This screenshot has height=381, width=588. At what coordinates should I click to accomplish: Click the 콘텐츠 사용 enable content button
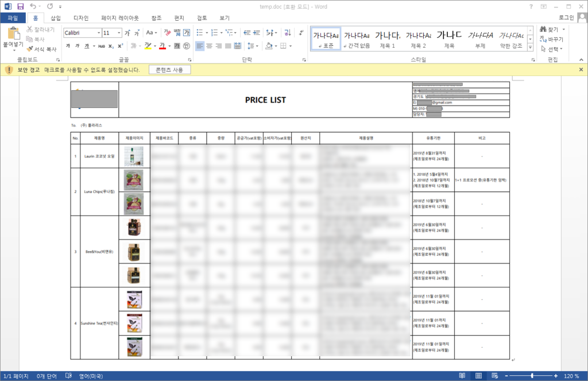point(169,70)
